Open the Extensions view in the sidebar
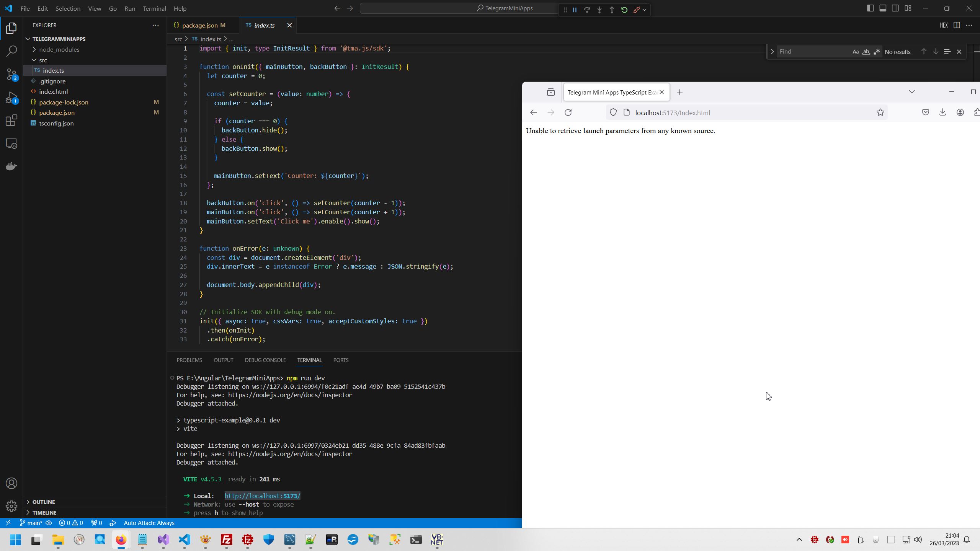Screen dimensions: 980x551 pos(11,121)
